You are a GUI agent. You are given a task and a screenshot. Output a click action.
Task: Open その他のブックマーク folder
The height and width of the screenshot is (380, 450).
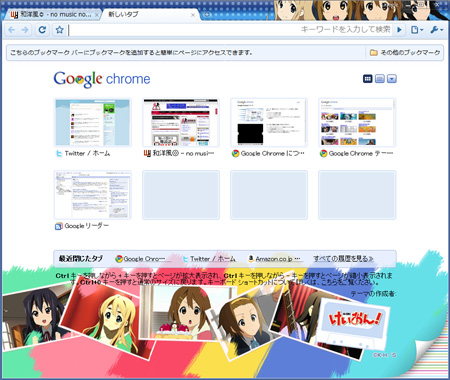coord(405,53)
